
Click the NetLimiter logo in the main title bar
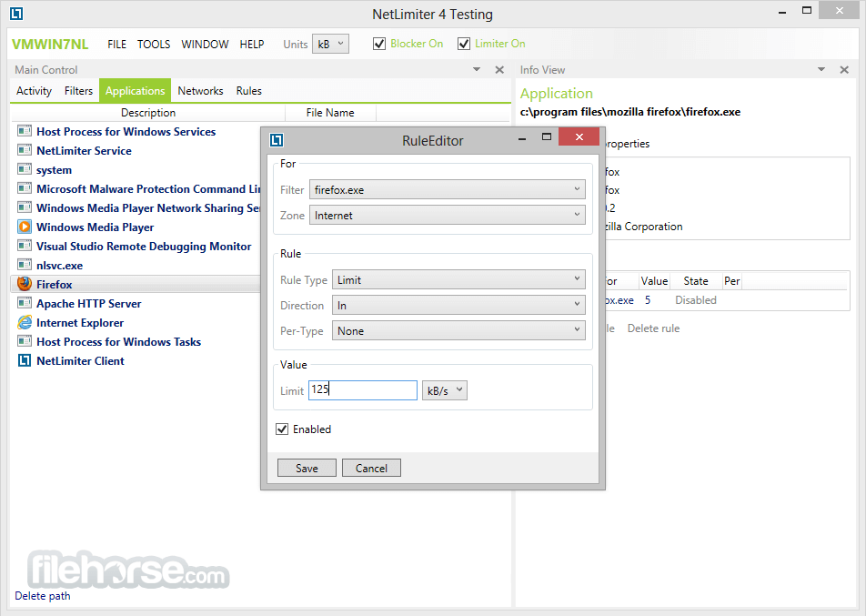click(16, 14)
